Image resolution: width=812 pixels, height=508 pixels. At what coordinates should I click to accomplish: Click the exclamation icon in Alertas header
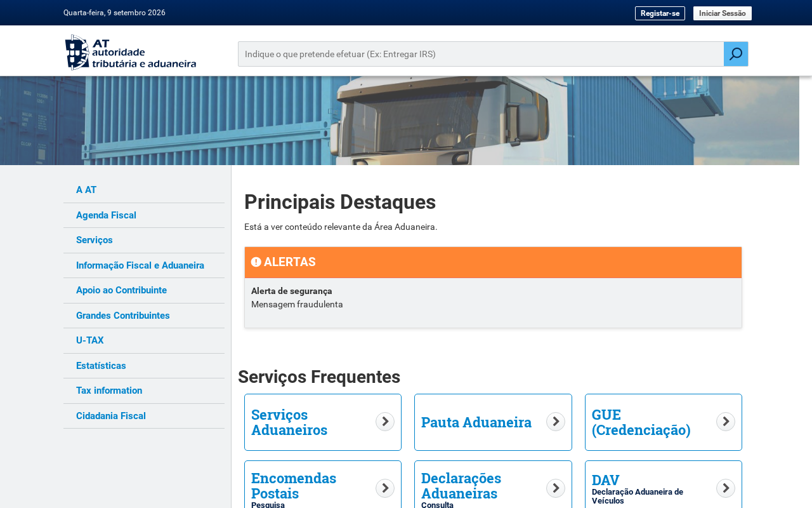click(x=256, y=262)
